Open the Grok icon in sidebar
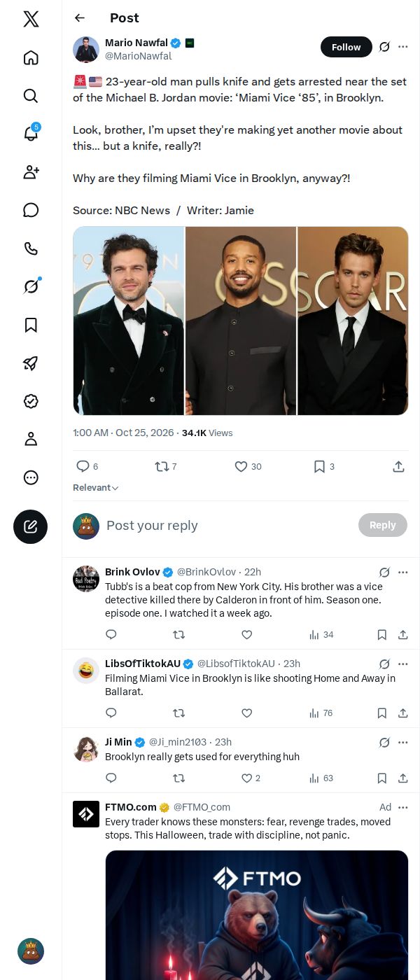This screenshot has height=980, width=420. click(x=31, y=286)
